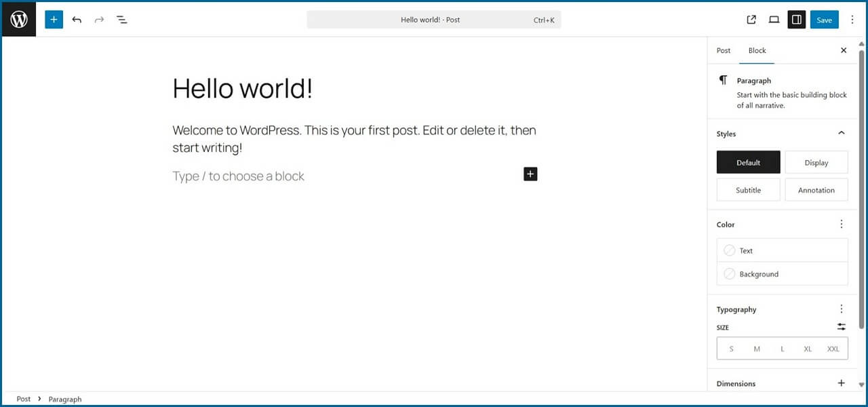Viewport: 868px width, 407px height.
Task: Apply the Display paragraph style
Action: point(816,162)
